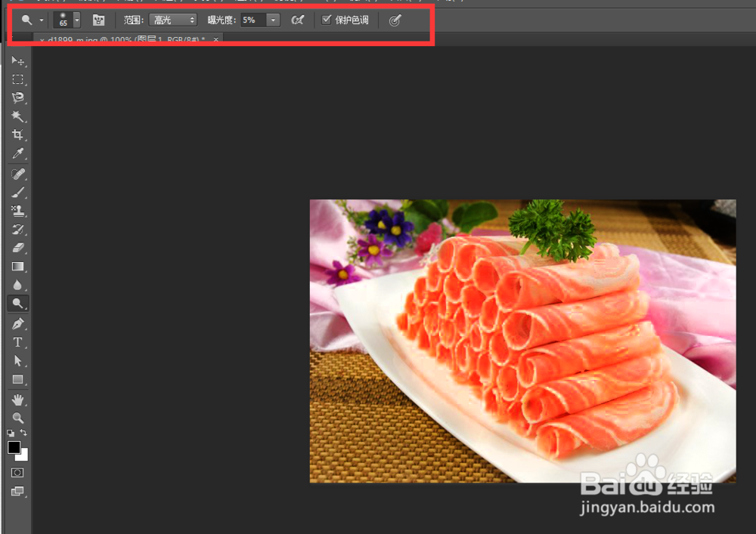
Task: Select the Rectangular Marquee tool
Action: tap(18, 79)
